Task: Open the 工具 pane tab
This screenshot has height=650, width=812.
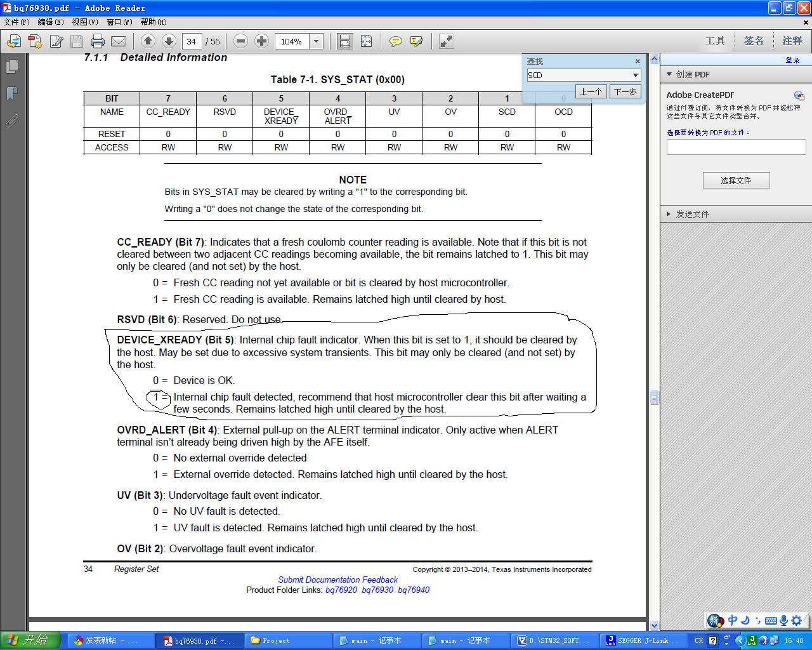Action: click(x=715, y=41)
